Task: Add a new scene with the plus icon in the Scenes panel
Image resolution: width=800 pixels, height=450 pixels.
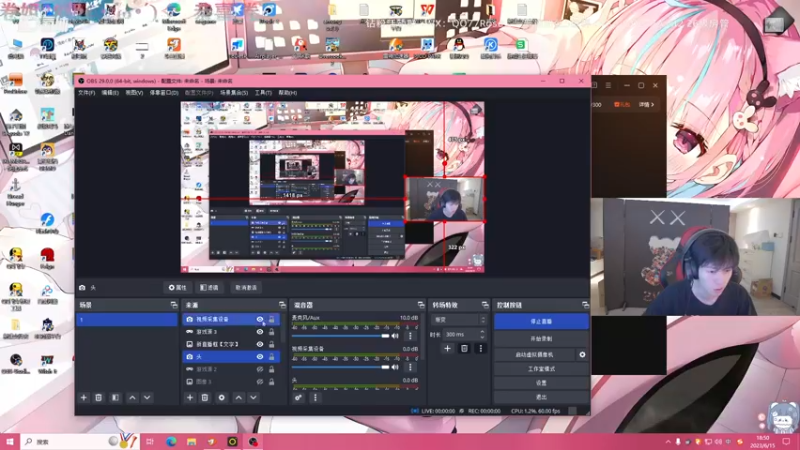Action: tap(84, 397)
